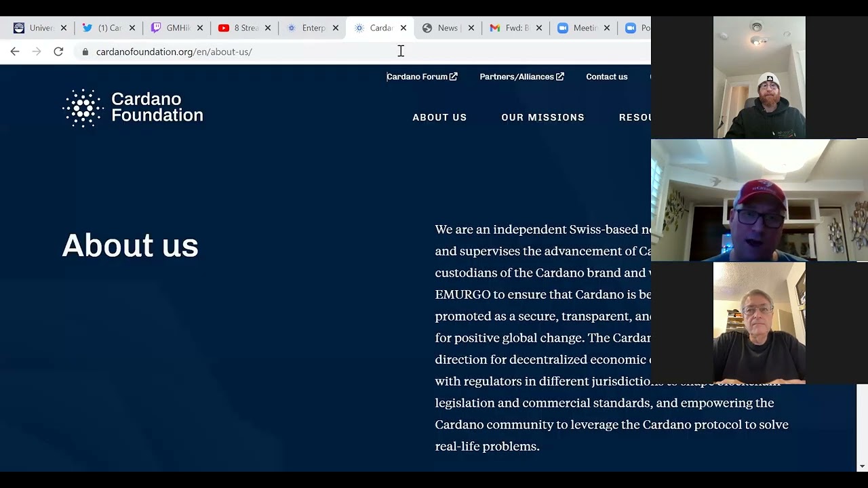Click the padlock site info icon

pos(85,52)
